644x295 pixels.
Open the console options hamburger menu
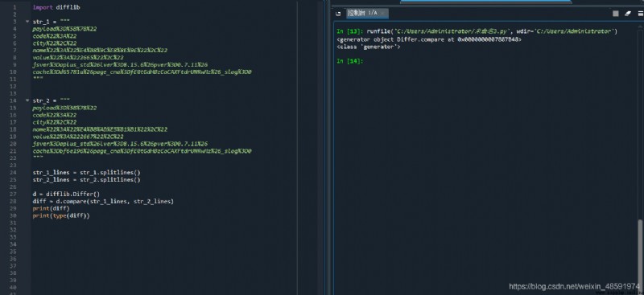(x=641, y=14)
